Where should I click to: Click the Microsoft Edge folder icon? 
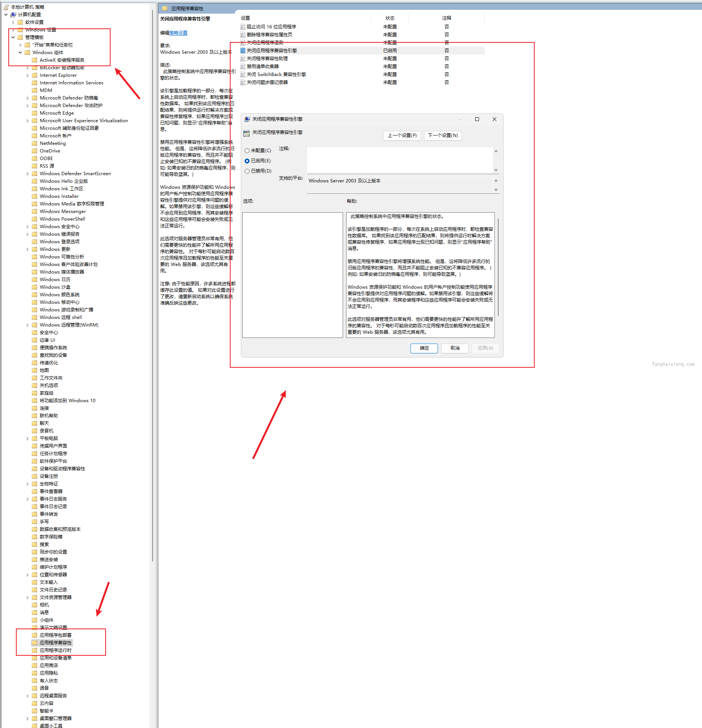pos(35,113)
